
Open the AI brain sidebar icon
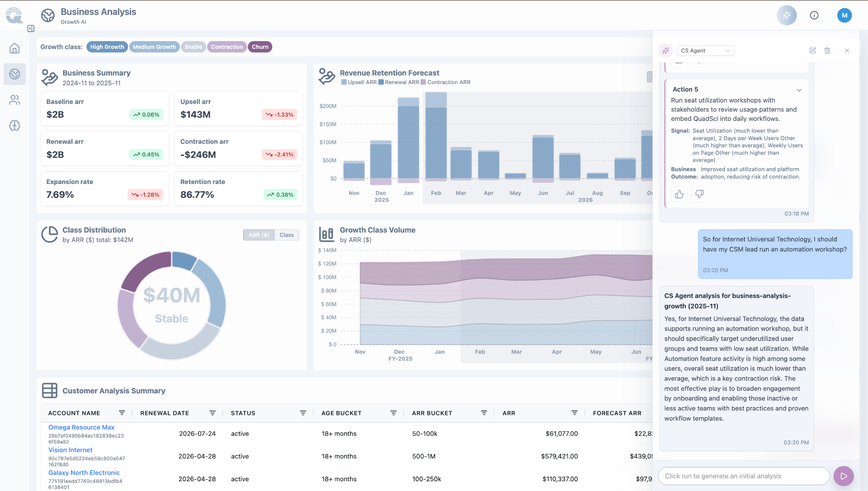point(14,125)
